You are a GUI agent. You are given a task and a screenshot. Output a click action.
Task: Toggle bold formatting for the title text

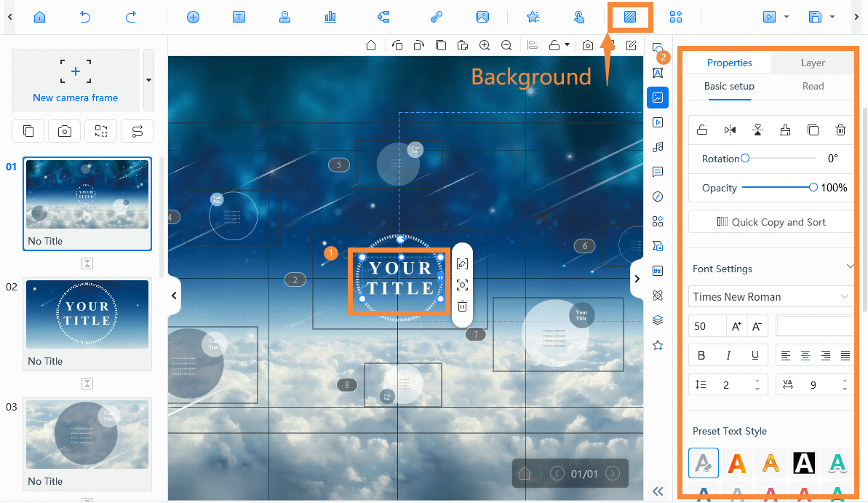701,355
